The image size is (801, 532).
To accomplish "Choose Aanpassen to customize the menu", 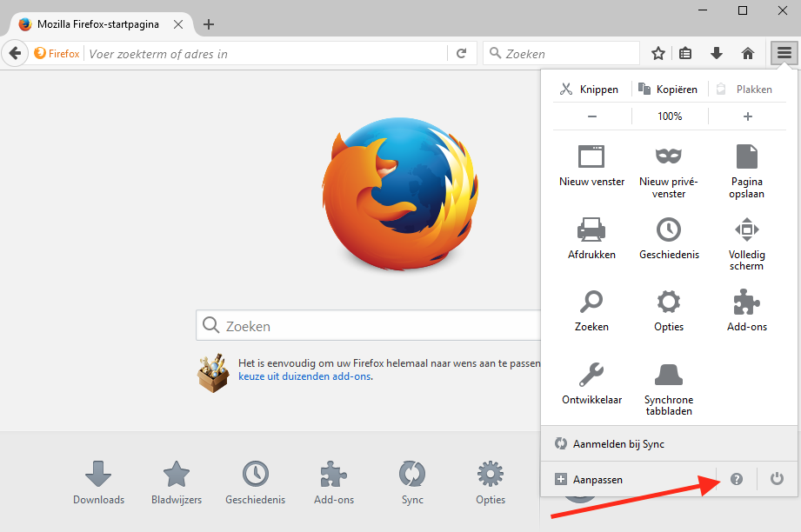I will 597,479.
